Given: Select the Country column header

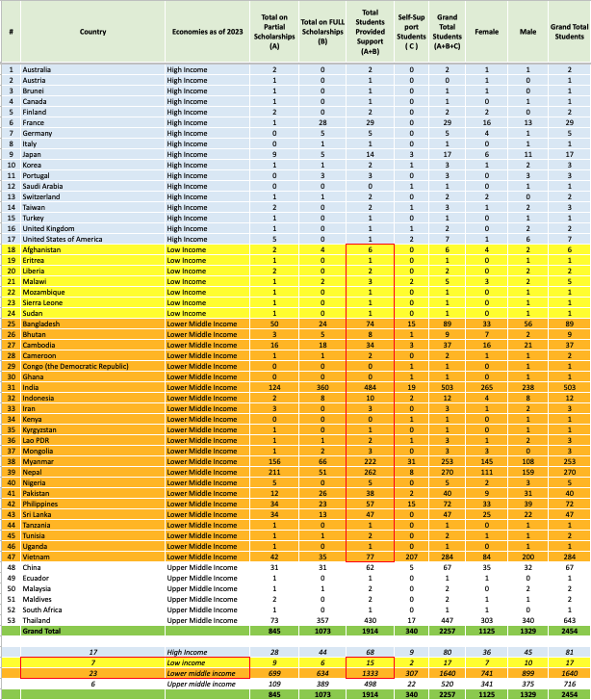Looking at the screenshot, I should (x=92, y=32).
